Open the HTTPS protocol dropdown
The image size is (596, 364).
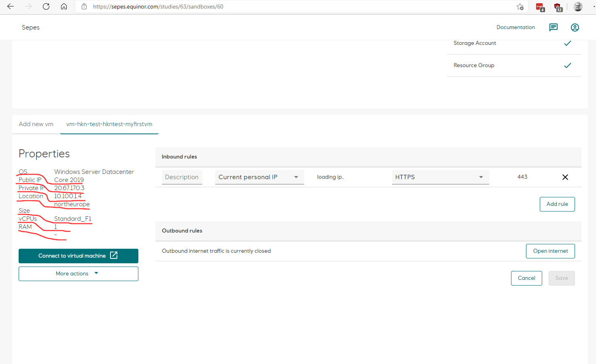[440, 177]
